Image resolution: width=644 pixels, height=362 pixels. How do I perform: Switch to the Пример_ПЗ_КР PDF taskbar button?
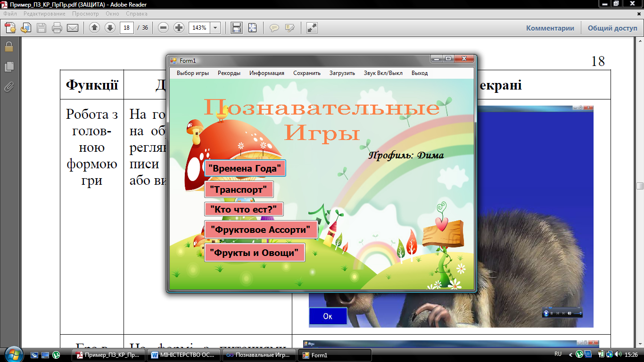click(x=109, y=355)
